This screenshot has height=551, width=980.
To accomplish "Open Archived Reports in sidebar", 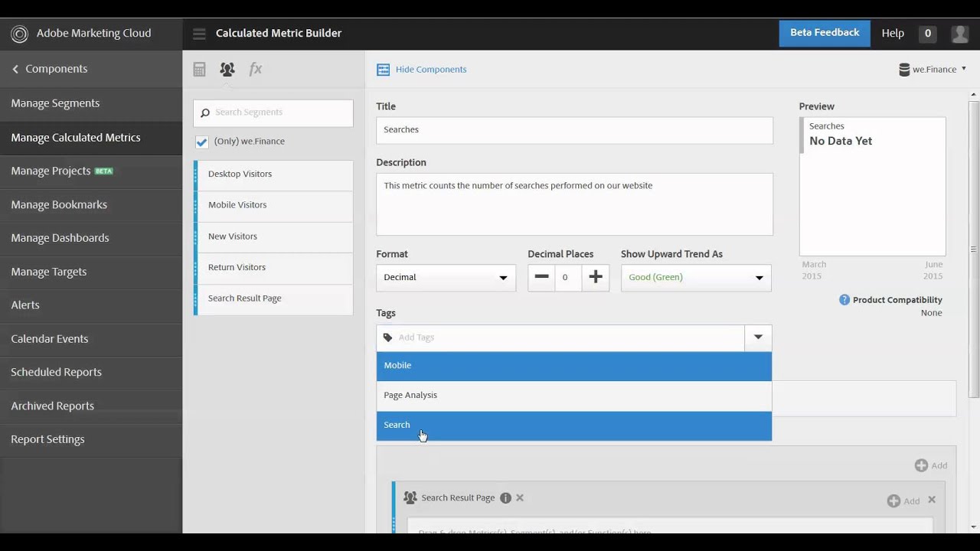I will click(x=91, y=406).
